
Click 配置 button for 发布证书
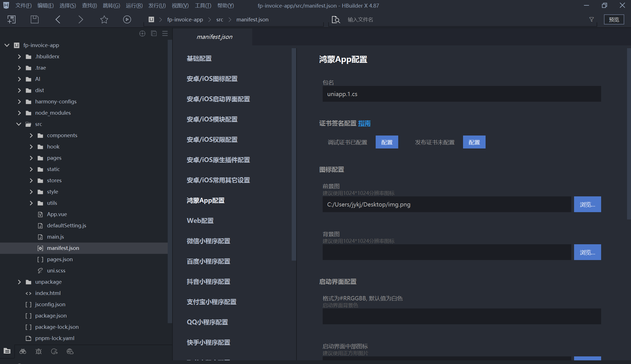point(474,142)
